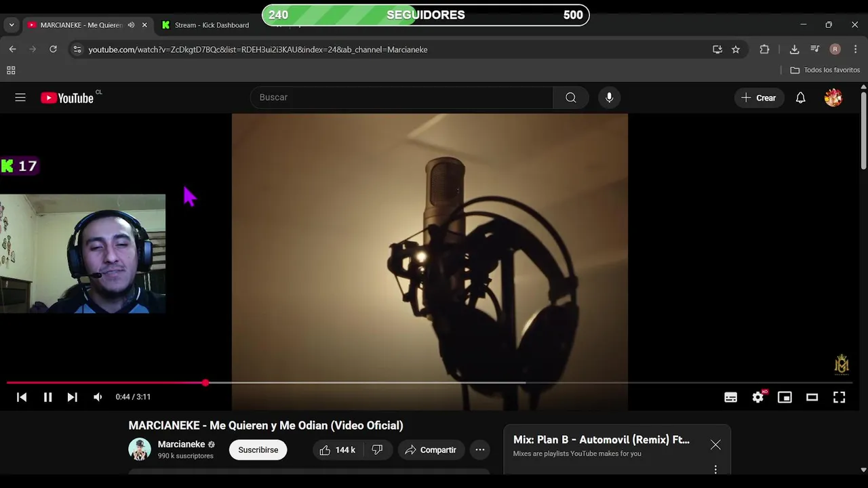Image resolution: width=868 pixels, height=488 pixels.
Task: Install app icon in address bar
Action: point(717,49)
